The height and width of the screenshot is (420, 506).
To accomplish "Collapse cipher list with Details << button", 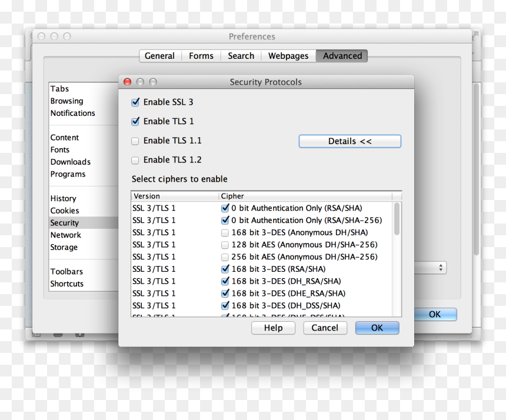I will click(350, 141).
